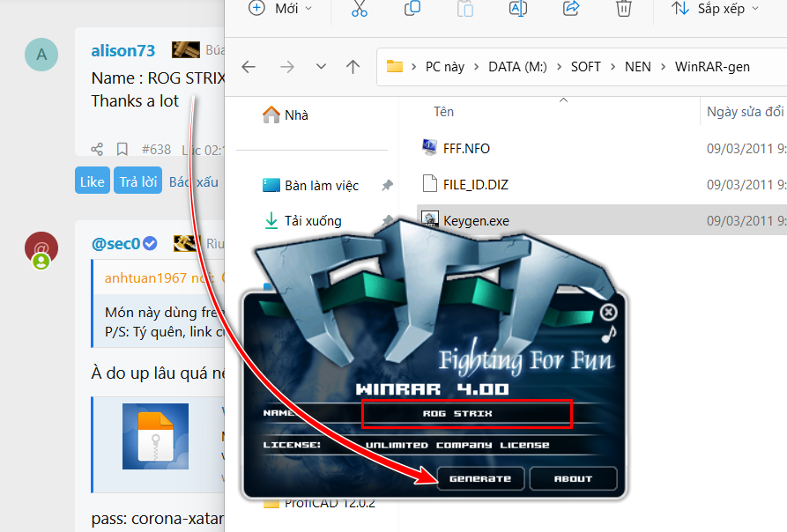The height and width of the screenshot is (532, 787).
Task: Select the FILE_ID.DIZ file
Action: [x=475, y=184]
